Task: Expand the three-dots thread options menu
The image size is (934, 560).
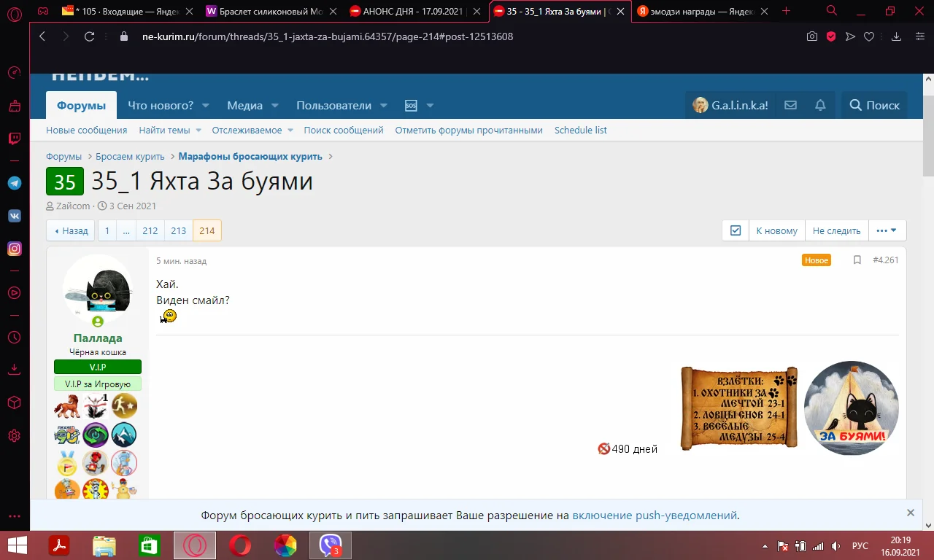Action: tap(887, 230)
